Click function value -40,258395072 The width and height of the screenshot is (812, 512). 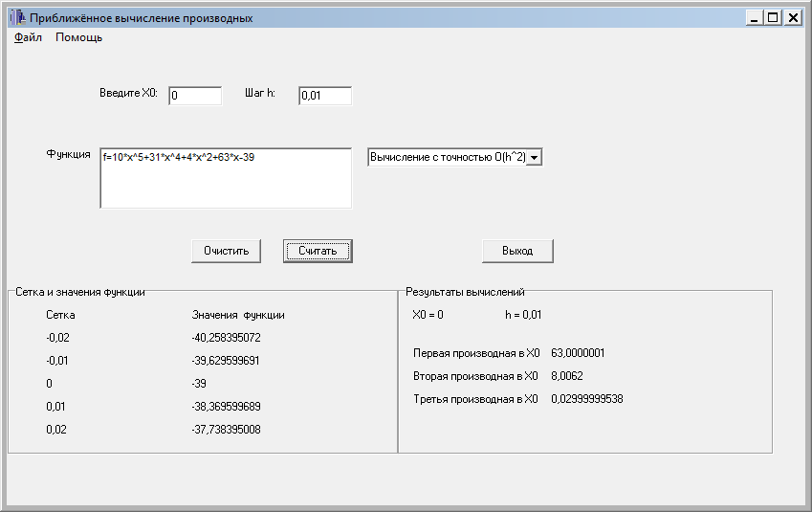pos(227,338)
